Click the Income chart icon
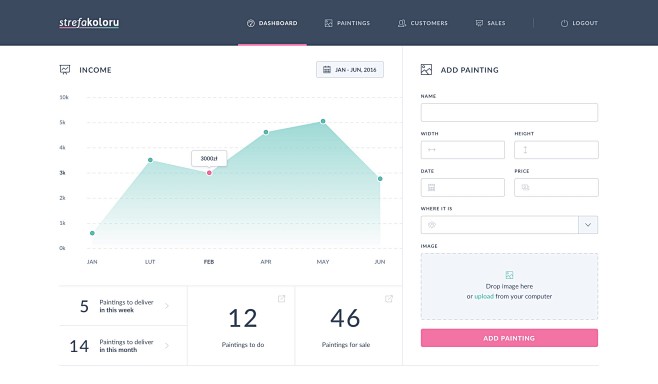 pos(65,70)
